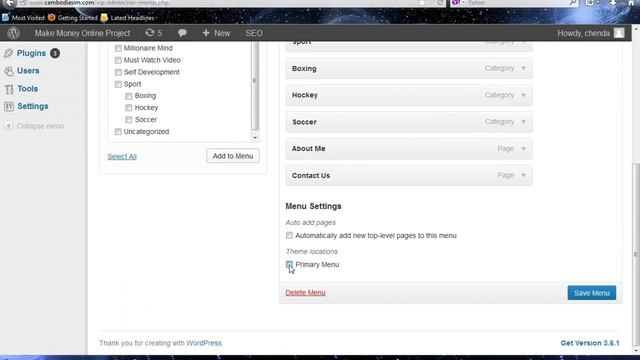
Task: Expand the Boxing menu item arrow
Action: click(x=524, y=68)
